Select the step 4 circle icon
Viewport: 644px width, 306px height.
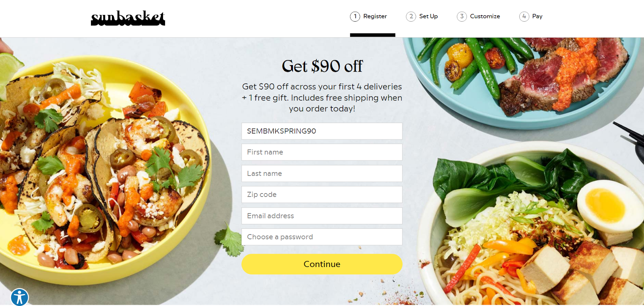[x=524, y=16]
